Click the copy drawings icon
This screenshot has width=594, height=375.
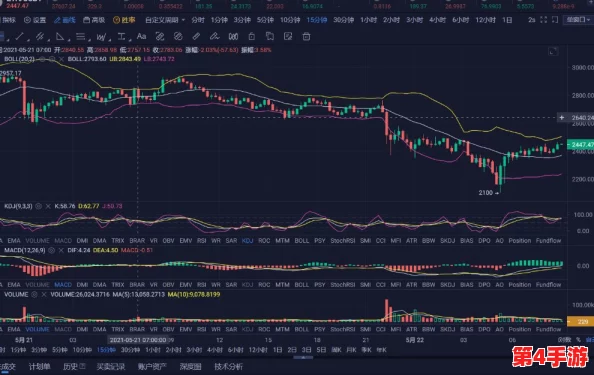click(270, 36)
